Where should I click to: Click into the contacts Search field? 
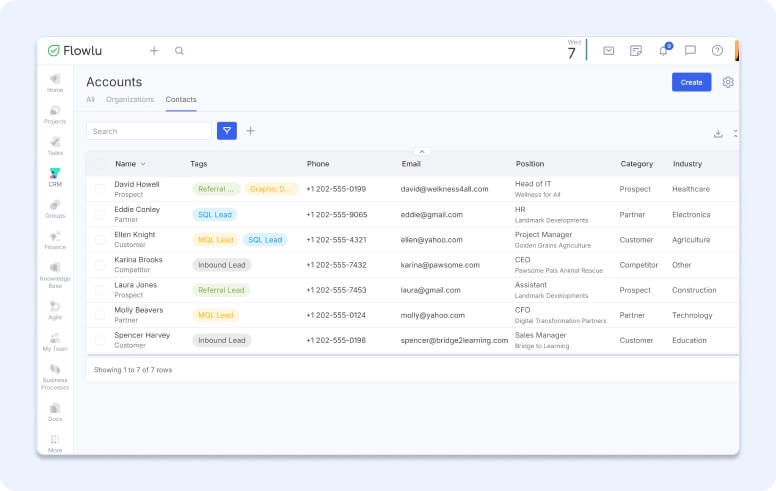click(x=148, y=131)
